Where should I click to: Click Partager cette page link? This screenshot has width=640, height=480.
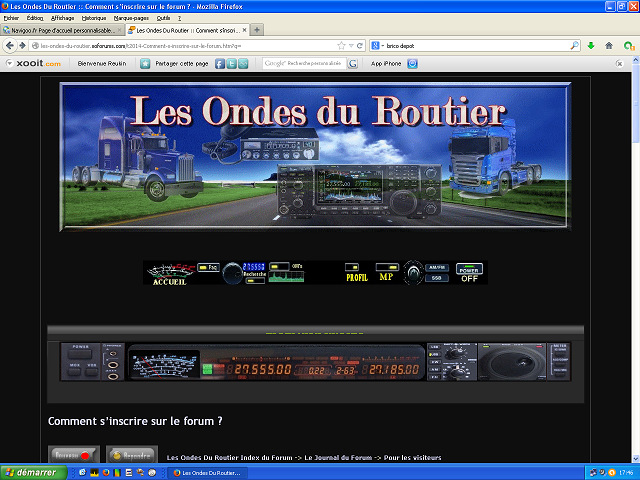(182, 64)
